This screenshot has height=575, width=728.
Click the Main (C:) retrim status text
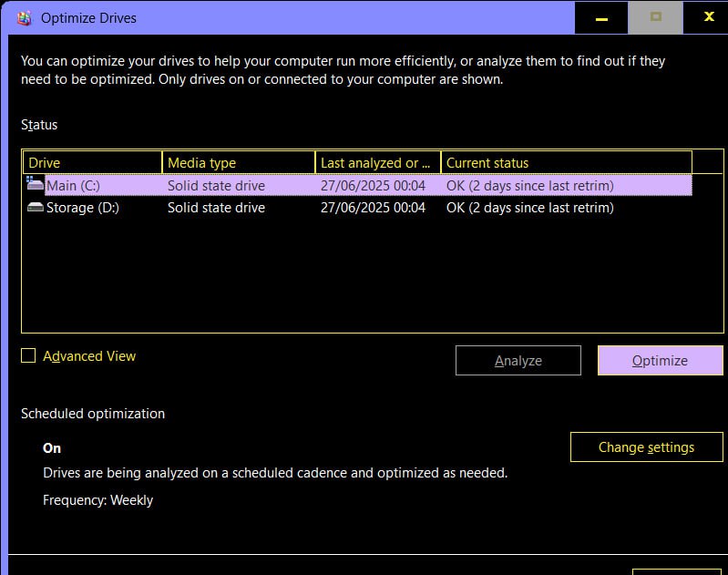tap(529, 186)
